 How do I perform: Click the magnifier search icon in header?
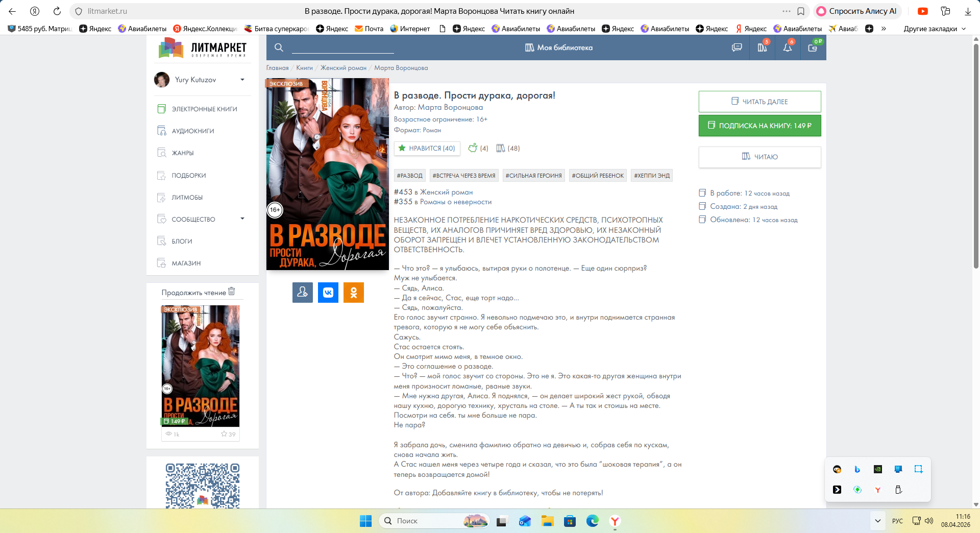pos(279,47)
